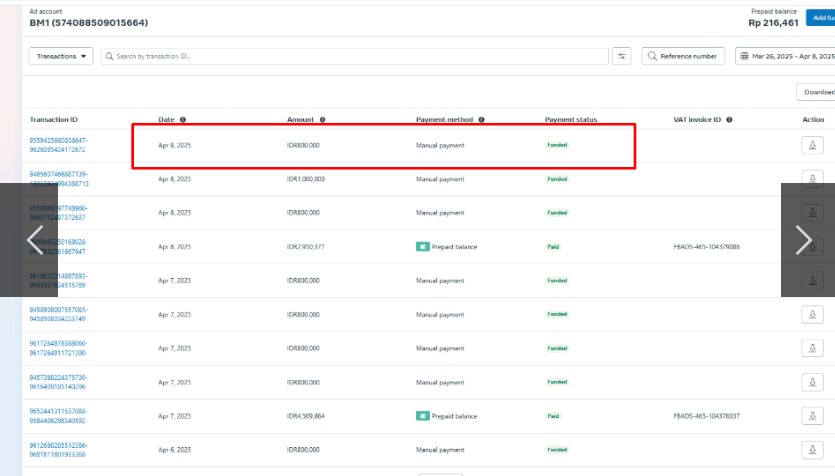Click the Download button above the table
835x476 pixels.
(x=817, y=92)
